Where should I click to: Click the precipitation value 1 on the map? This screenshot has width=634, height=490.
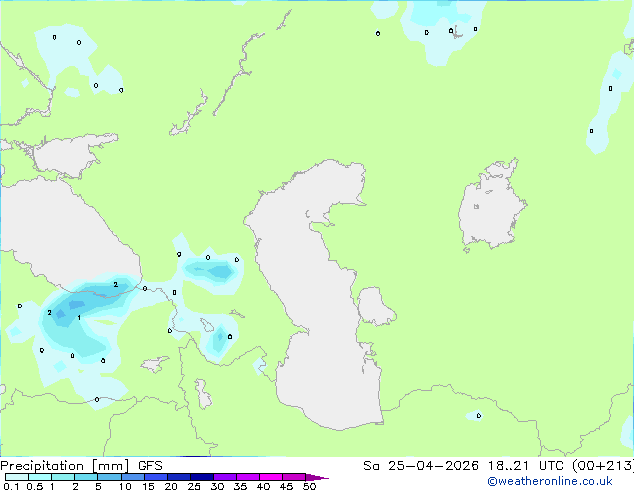[x=79, y=318]
